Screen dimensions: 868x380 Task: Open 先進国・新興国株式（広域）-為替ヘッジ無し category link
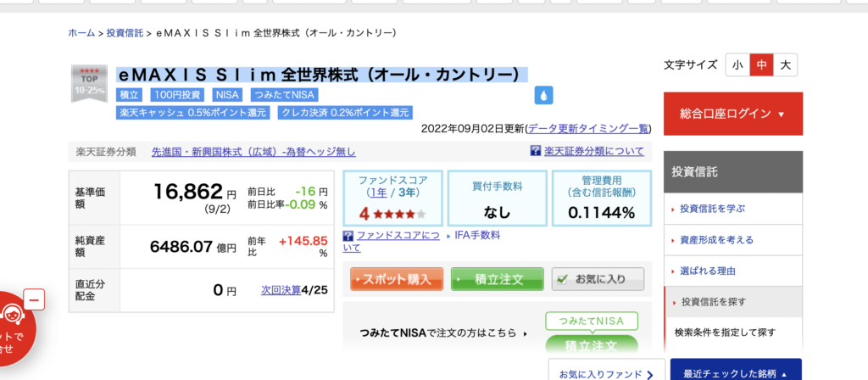pyautogui.click(x=253, y=152)
